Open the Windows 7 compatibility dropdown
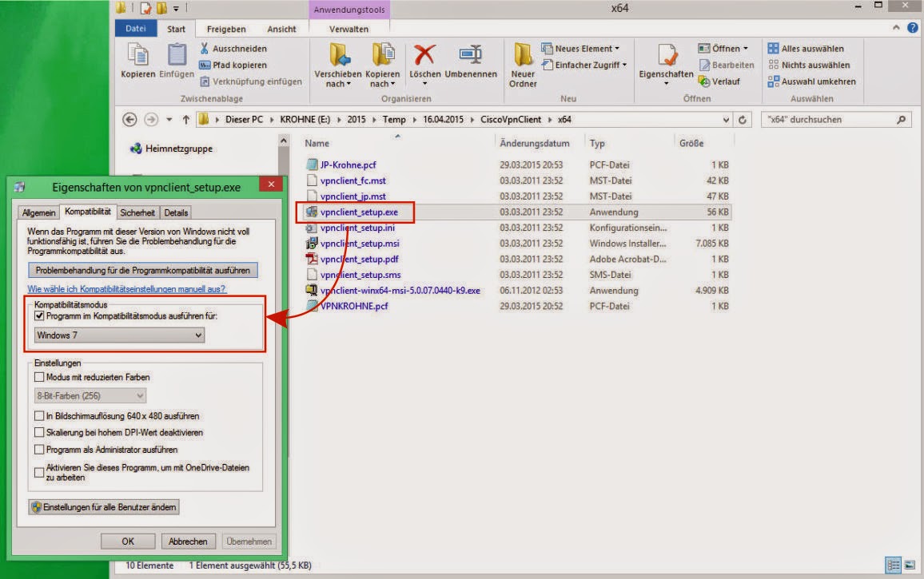Image resolution: width=924 pixels, height=579 pixels. (119, 335)
